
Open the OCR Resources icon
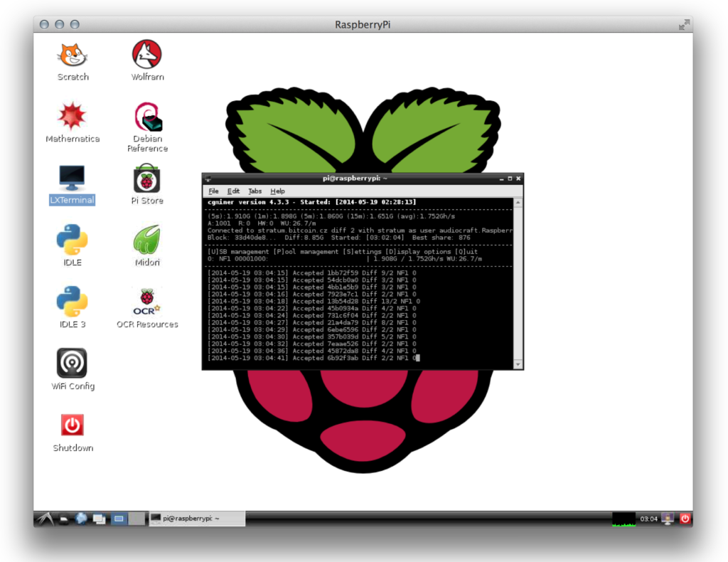pyautogui.click(x=147, y=308)
